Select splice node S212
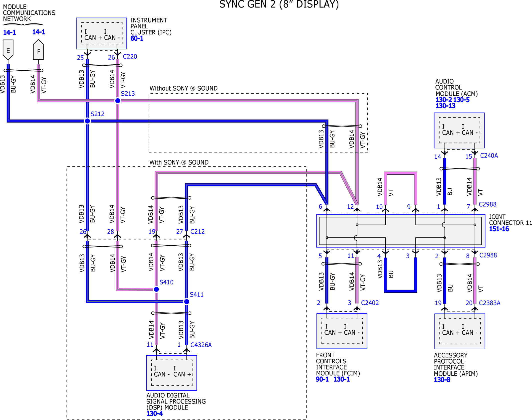 pos(87,121)
